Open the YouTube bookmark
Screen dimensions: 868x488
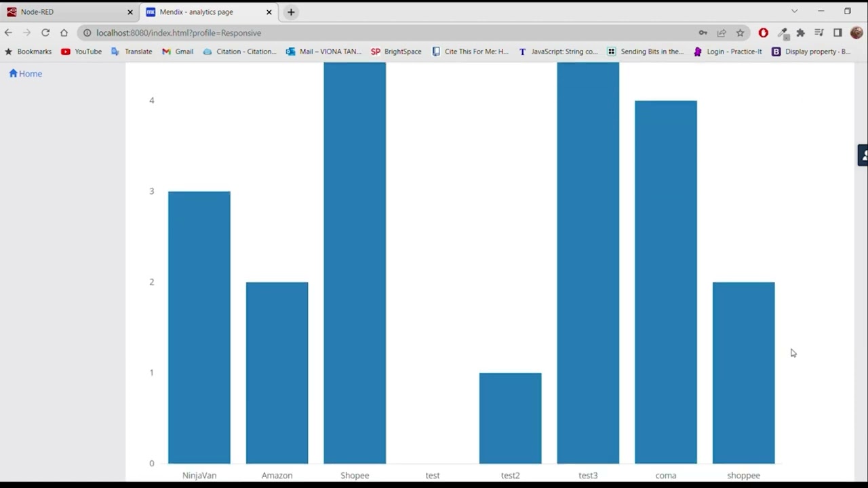pos(81,52)
